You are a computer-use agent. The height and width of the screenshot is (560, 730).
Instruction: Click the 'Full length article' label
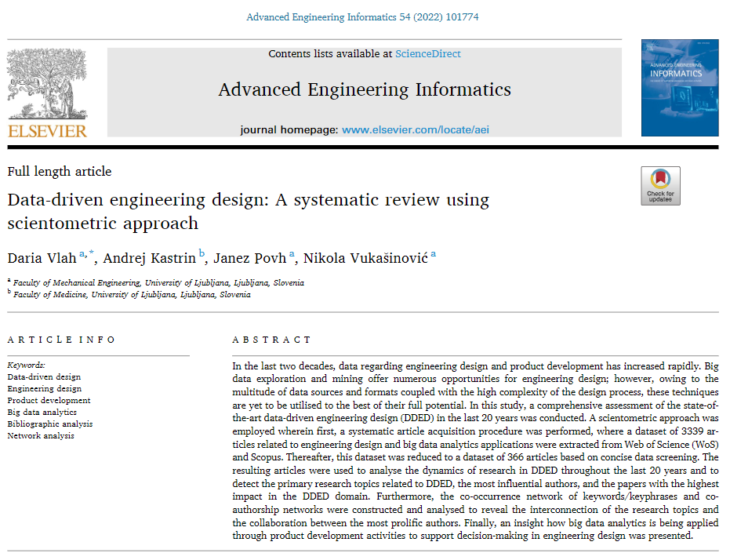(60, 172)
